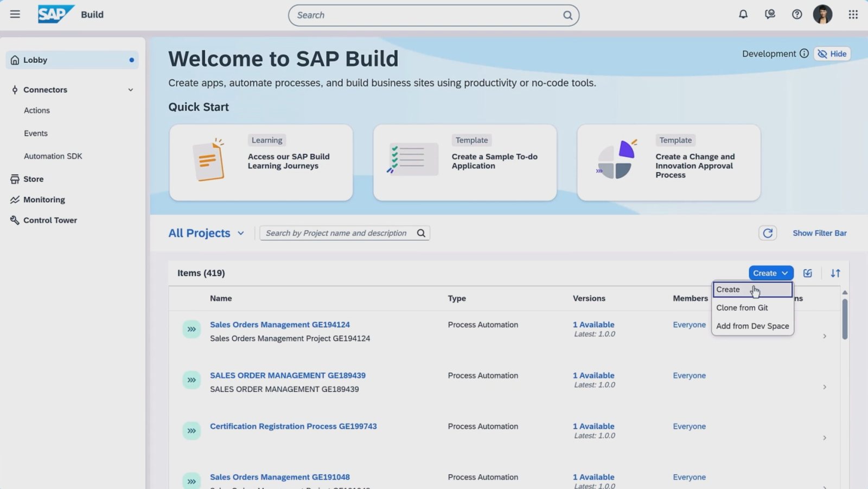
Task: Open details arrow for Certification Registration Process GE199743
Action: 825,438
